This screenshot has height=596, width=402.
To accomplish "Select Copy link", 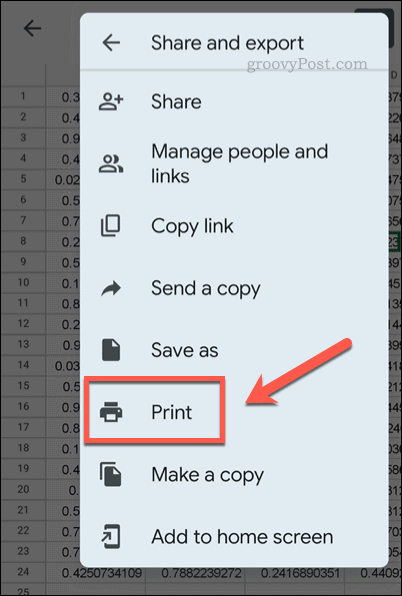I will coord(234,226).
